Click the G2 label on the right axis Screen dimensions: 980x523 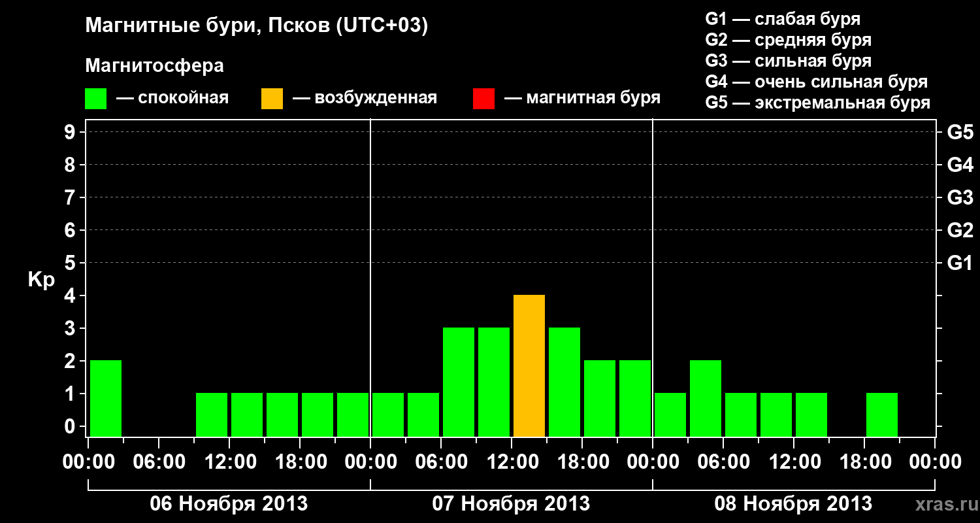tap(960, 230)
